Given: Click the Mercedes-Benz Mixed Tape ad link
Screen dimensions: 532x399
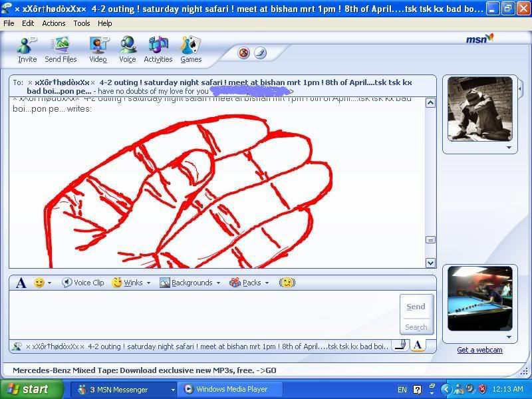Looking at the screenshot, I should [144, 370].
